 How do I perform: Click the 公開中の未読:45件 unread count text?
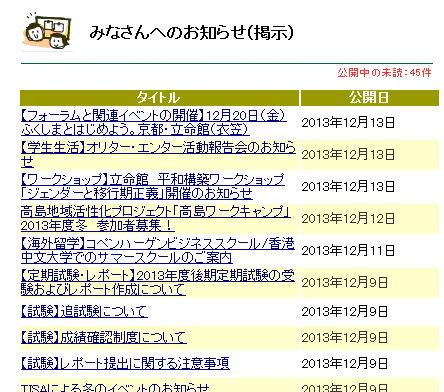(x=385, y=73)
